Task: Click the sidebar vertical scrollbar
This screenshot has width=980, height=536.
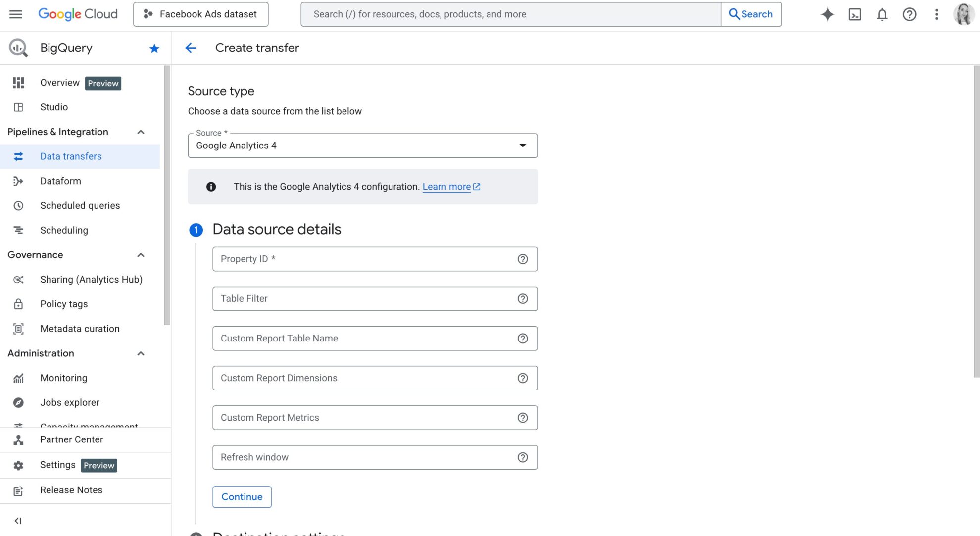Action: coord(167,195)
